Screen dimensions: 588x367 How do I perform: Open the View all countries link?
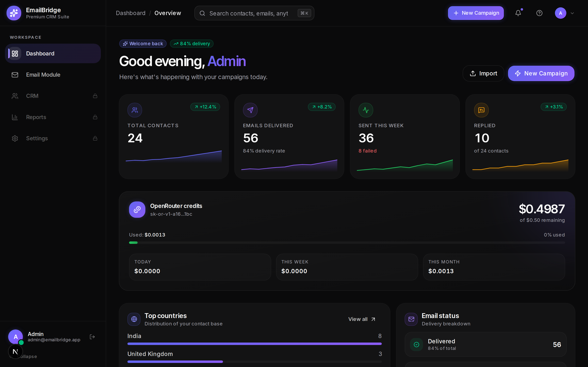(x=362, y=319)
